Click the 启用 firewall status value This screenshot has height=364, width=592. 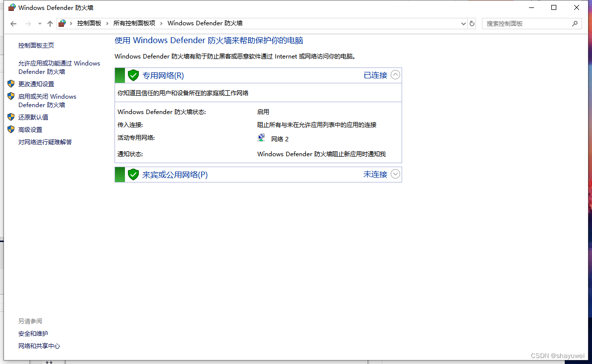tap(263, 112)
